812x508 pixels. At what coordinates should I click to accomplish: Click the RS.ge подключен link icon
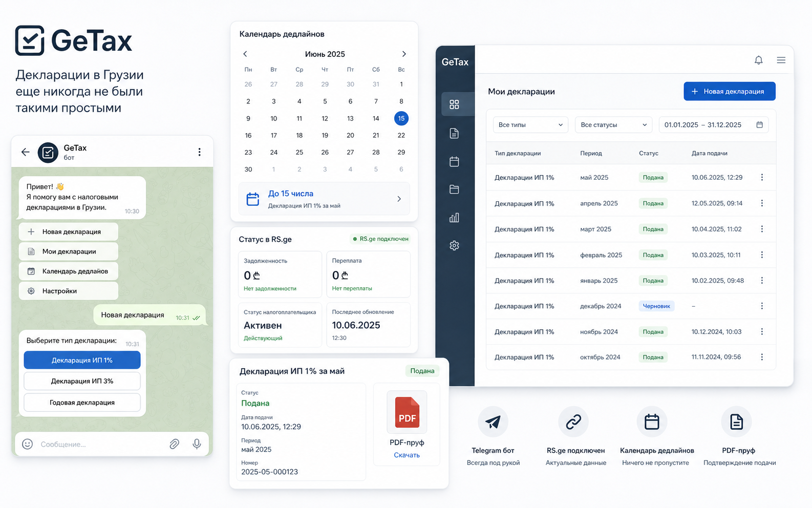[573, 421]
